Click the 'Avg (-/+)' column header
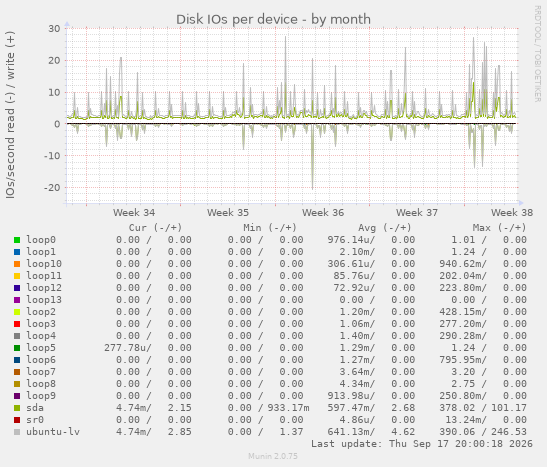547x467 pixels. 385,228
